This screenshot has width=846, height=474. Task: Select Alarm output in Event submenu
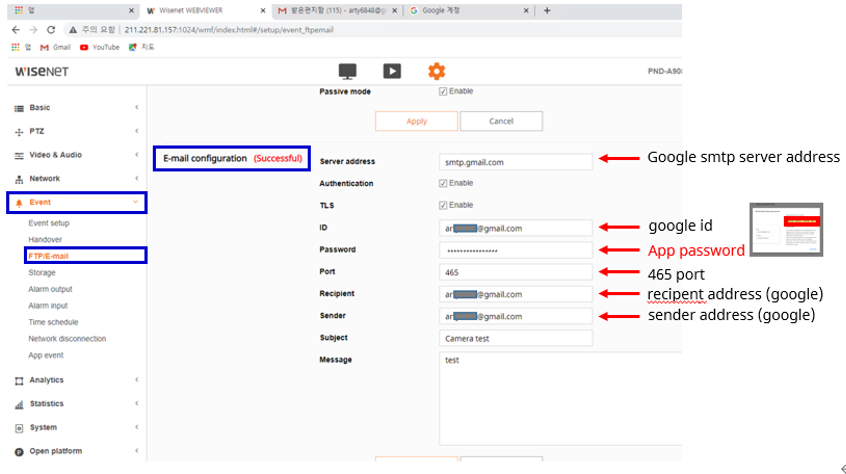coord(50,289)
